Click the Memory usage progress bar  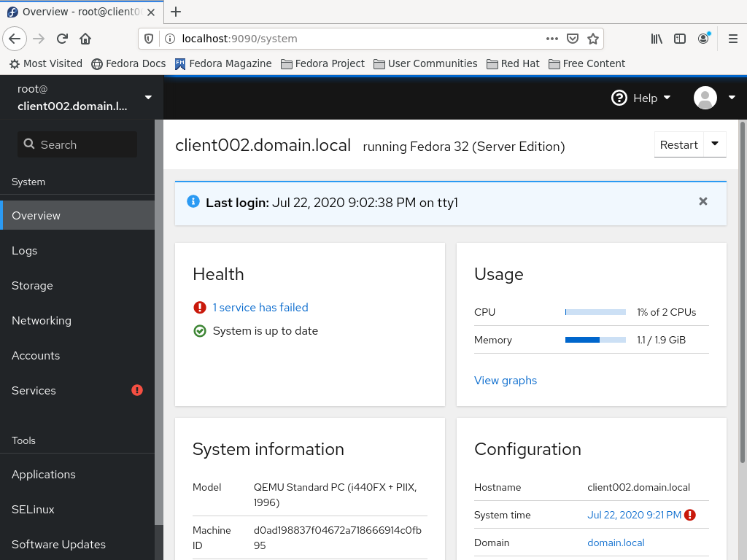click(x=595, y=340)
